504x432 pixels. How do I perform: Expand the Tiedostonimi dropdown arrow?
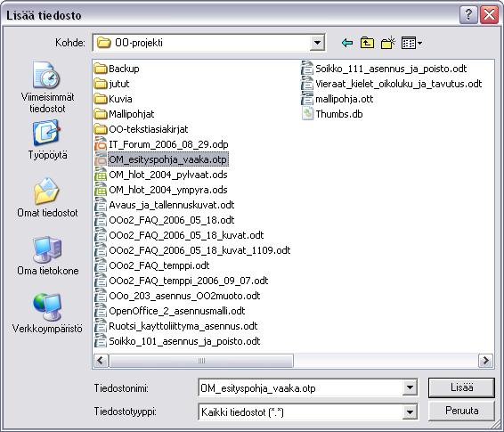point(410,387)
